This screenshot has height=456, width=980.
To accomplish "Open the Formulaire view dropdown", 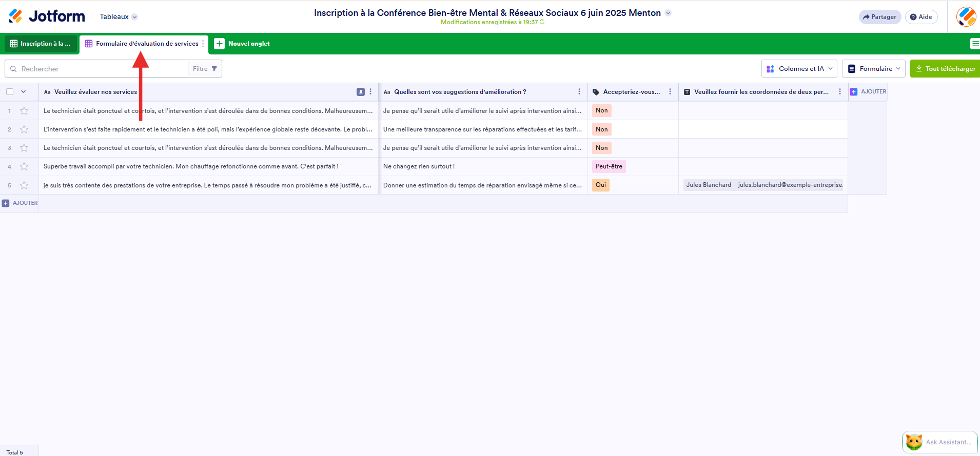I will click(x=874, y=69).
